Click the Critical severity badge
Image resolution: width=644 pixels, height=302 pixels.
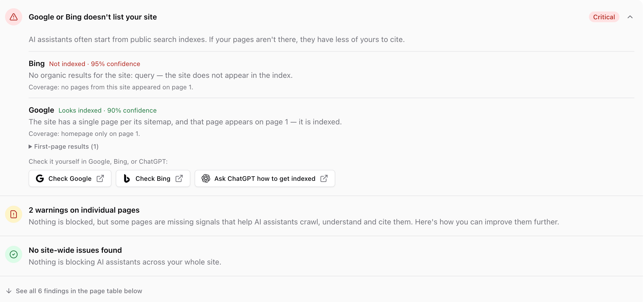point(604,17)
